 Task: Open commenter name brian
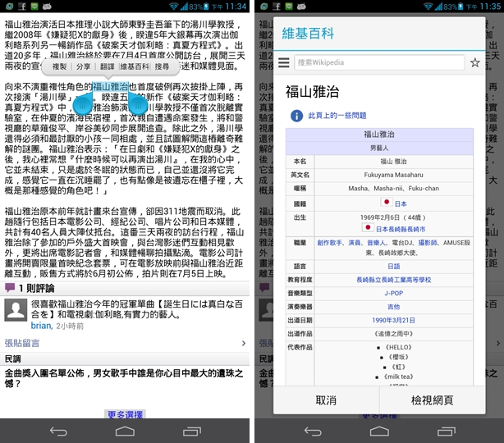[42, 326]
